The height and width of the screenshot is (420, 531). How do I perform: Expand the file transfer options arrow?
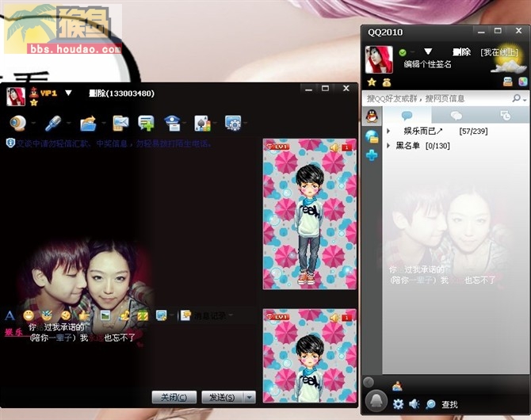click(104, 123)
